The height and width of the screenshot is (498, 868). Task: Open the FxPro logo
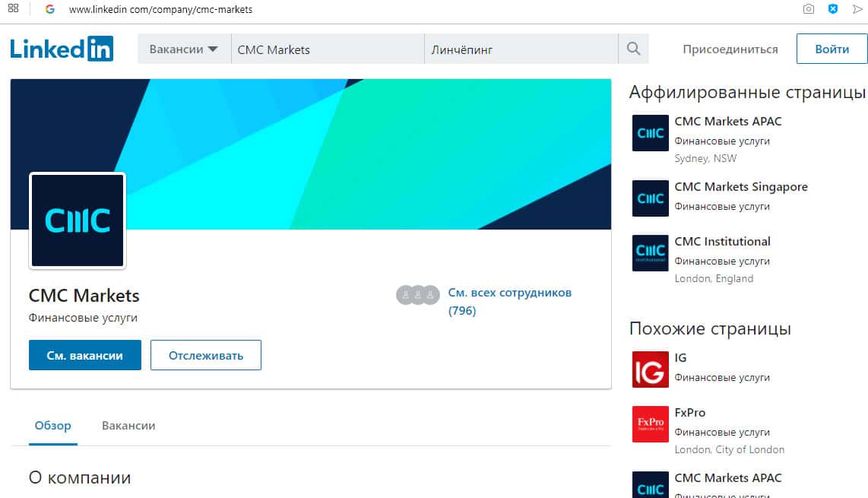[651, 424]
